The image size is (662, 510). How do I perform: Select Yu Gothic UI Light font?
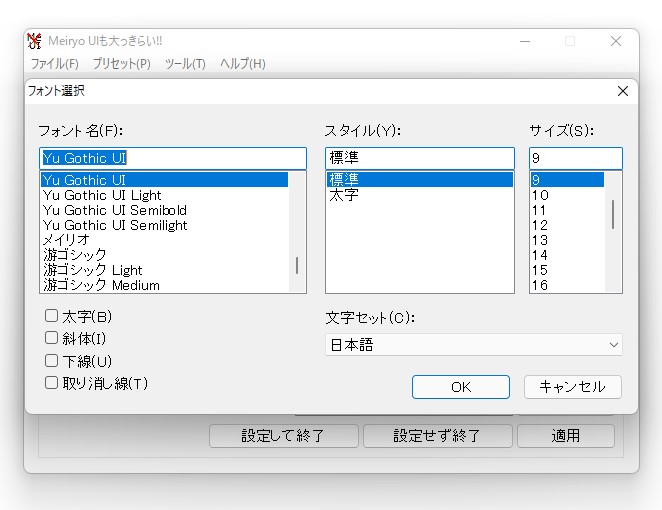pyautogui.click(x=165, y=195)
